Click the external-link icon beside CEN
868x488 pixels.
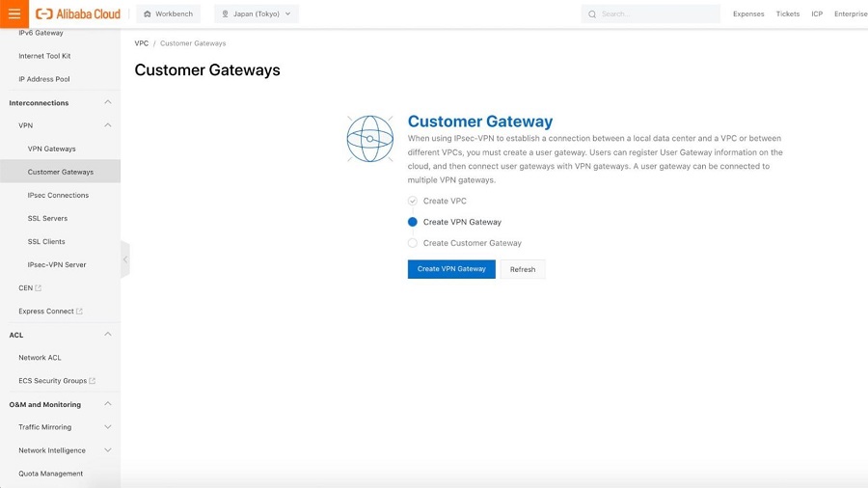pos(39,288)
